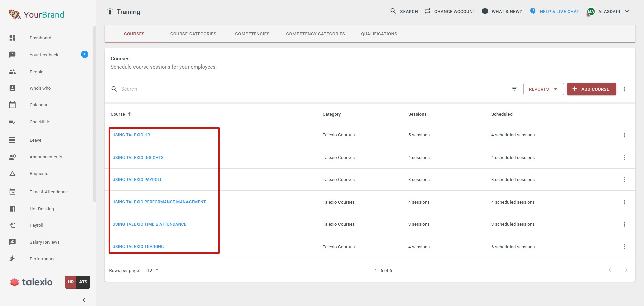Click the Category column header

pyautogui.click(x=331, y=114)
